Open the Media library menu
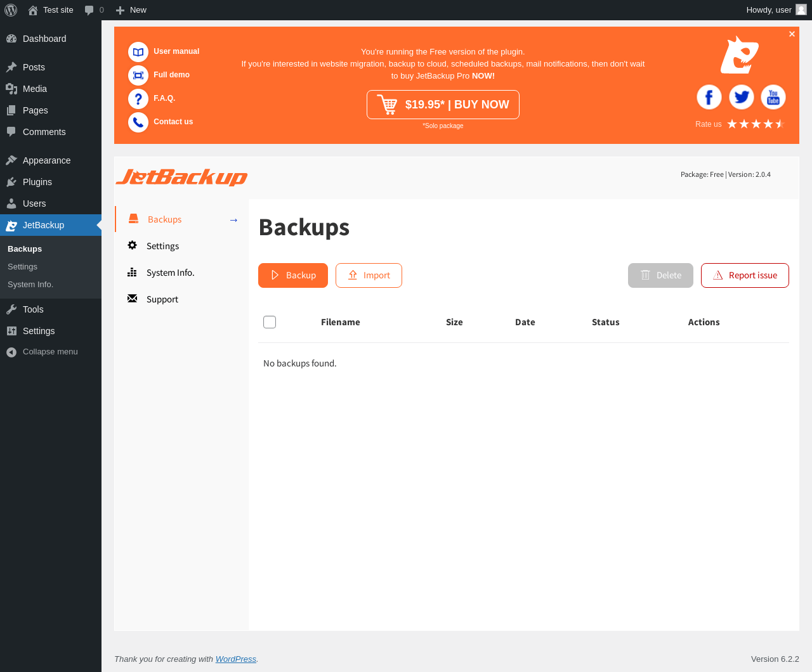812x672 pixels. (51, 89)
